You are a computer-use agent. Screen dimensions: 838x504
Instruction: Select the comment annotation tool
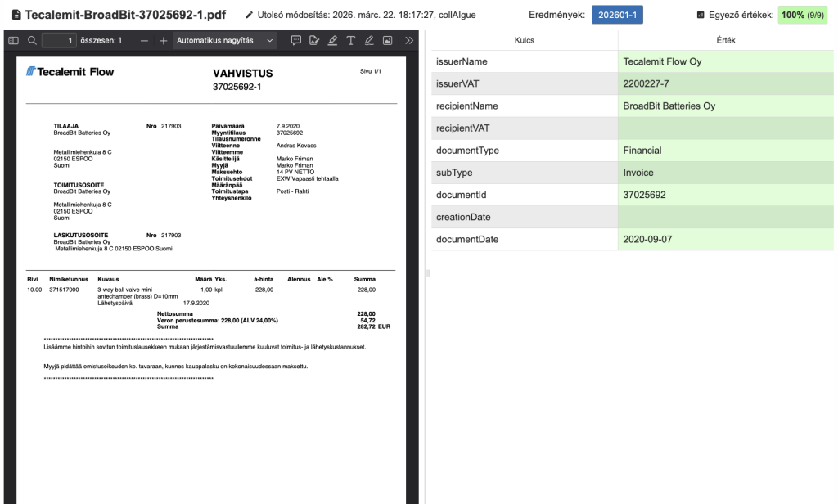coord(296,41)
